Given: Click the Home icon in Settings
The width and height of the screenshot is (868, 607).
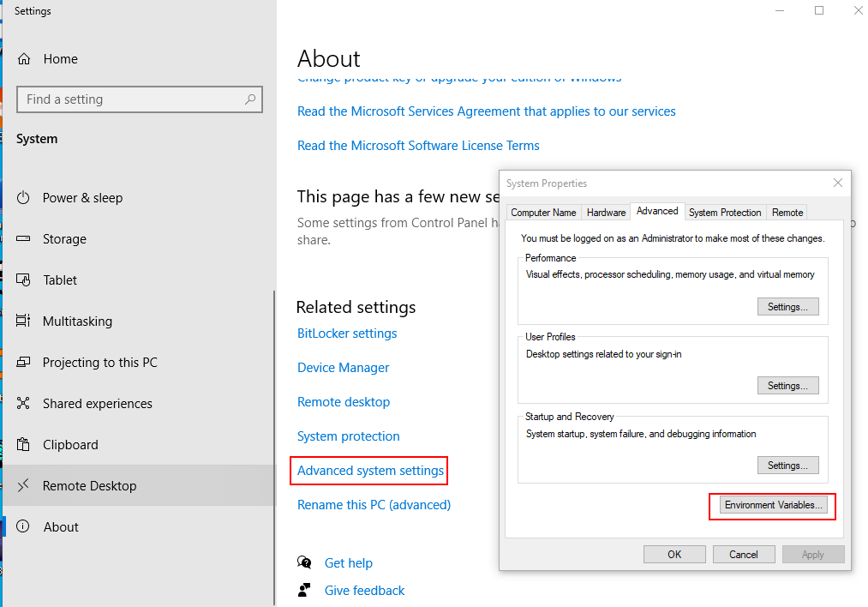Looking at the screenshot, I should click(23, 58).
